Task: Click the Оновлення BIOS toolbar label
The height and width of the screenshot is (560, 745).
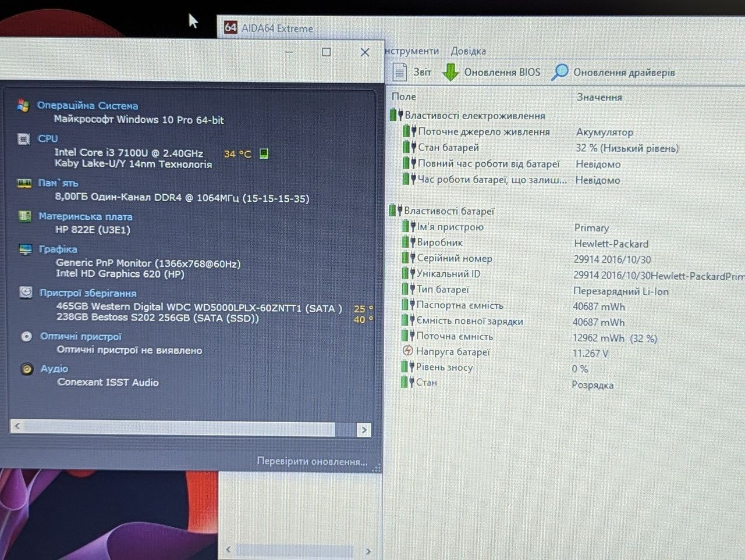Action: pos(502,72)
